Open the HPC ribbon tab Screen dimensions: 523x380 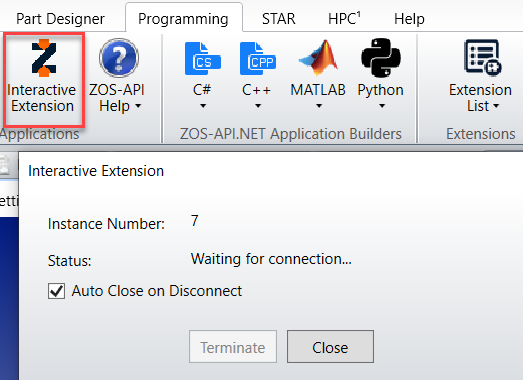coord(344,19)
